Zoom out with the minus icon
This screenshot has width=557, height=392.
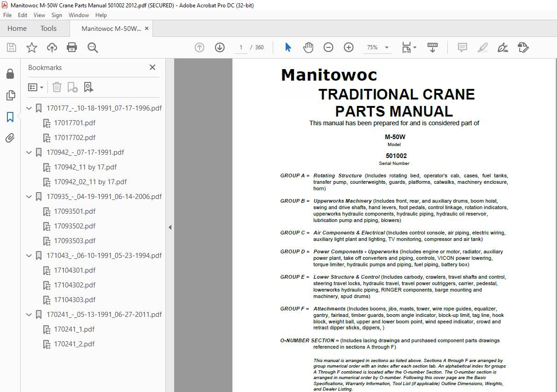pyautogui.click(x=328, y=47)
